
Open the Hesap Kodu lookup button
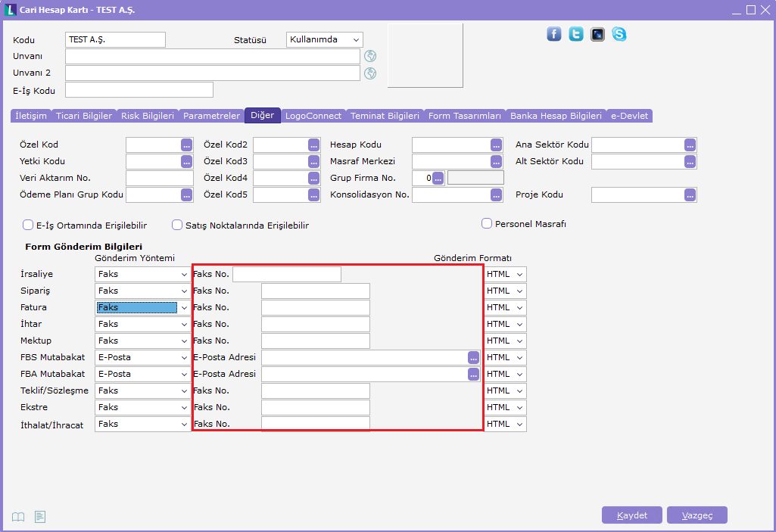coord(496,145)
